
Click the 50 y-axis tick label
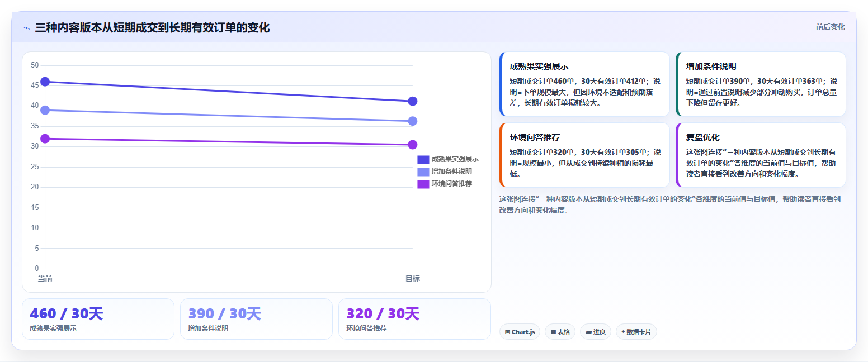point(35,65)
